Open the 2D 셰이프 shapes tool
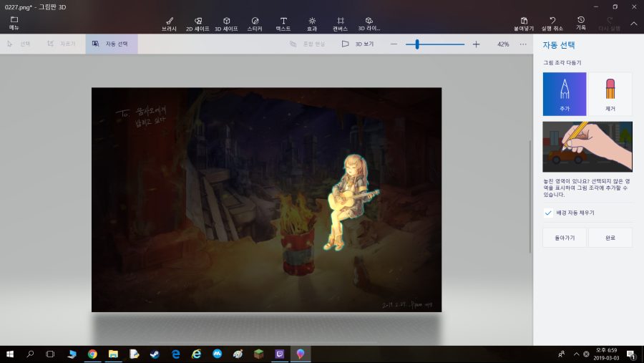 (197, 24)
